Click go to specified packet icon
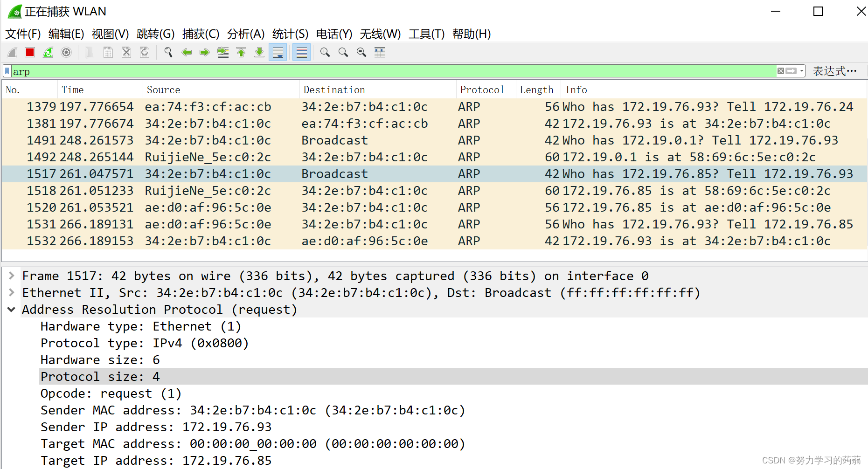This screenshot has width=868, height=469. pos(223,52)
